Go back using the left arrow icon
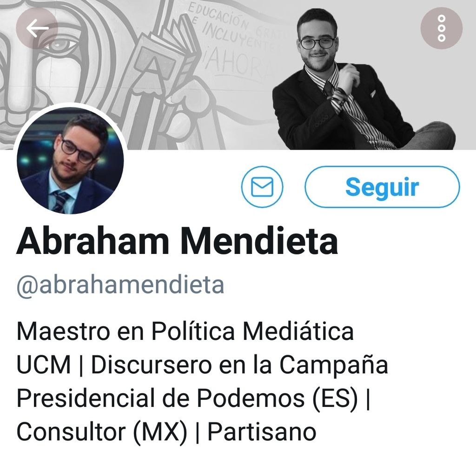Image resolution: width=476 pixels, height=451 pixels. [x=37, y=28]
